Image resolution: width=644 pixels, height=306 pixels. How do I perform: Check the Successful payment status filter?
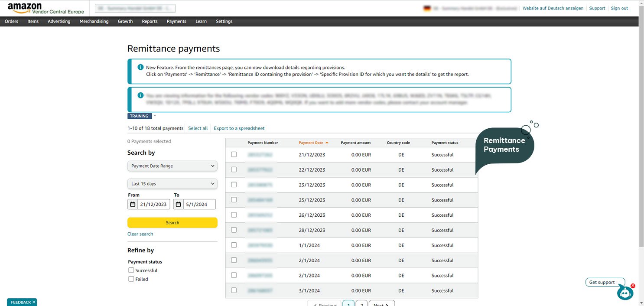coord(131,270)
